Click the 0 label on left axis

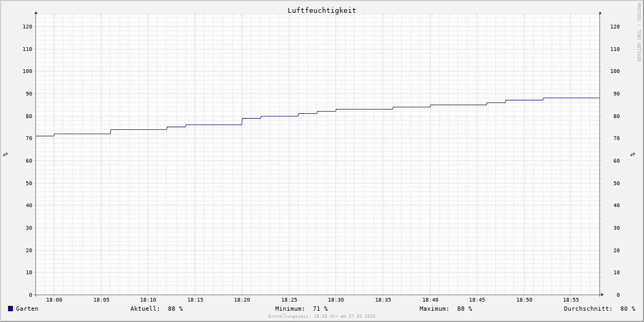31,295
